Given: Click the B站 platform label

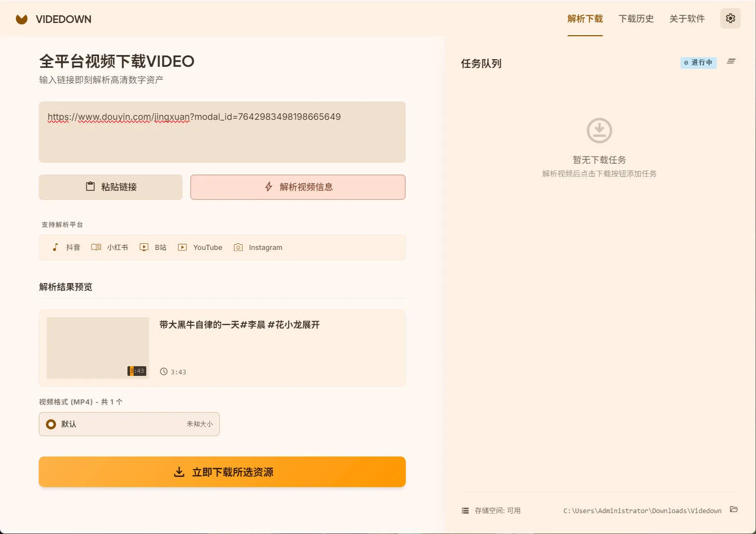Looking at the screenshot, I should click(x=161, y=247).
